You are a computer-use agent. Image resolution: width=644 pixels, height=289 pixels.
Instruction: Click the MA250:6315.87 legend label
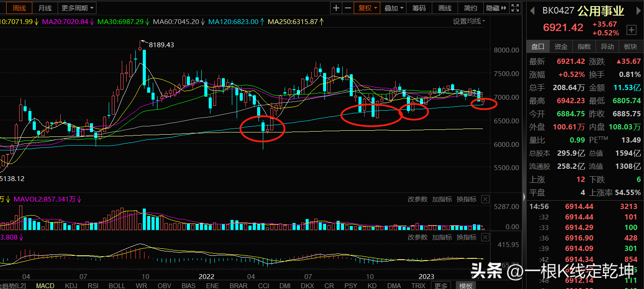[293, 21]
